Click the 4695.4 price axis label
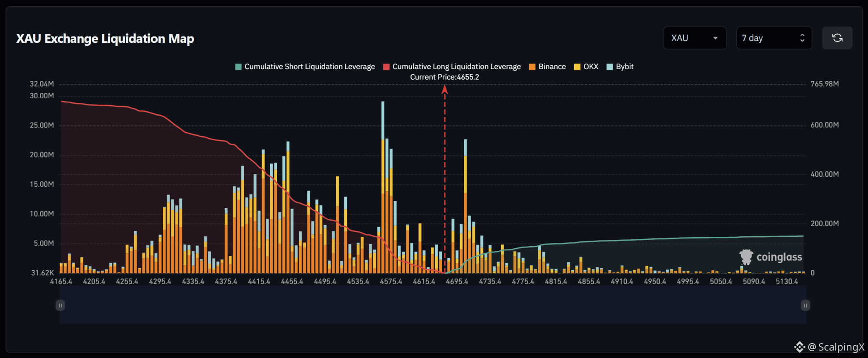This screenshot has height=358, width=868. click(x=457, y=281)
